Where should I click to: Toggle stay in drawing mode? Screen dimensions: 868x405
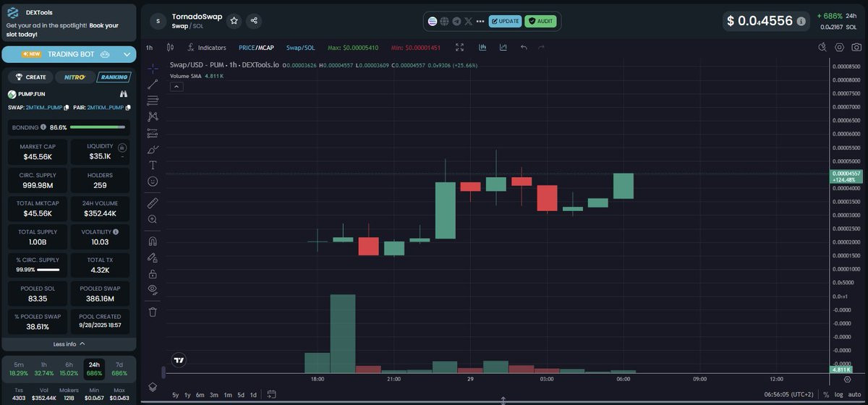coord(153,257)
